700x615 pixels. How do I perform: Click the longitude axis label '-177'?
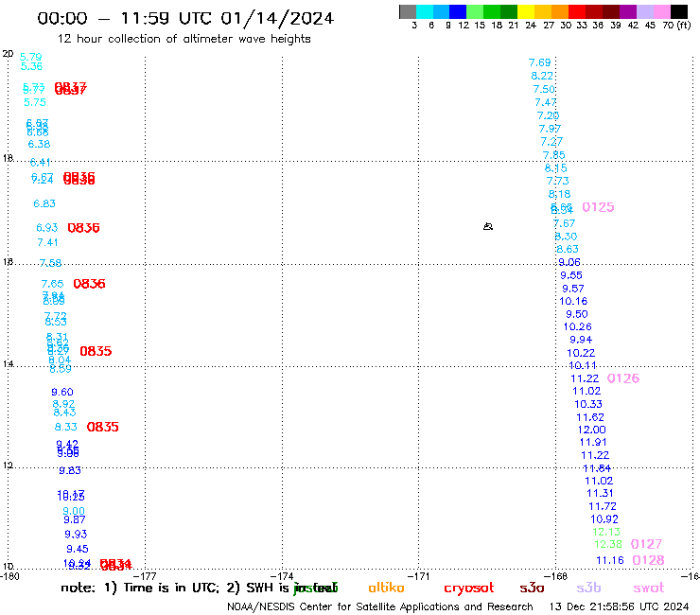pos(145,576)
